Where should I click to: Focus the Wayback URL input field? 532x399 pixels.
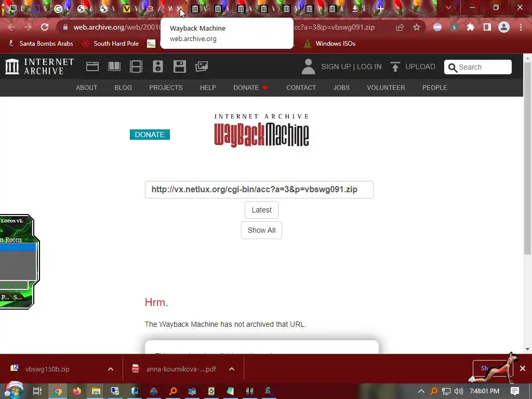click(x=259, y=190)
